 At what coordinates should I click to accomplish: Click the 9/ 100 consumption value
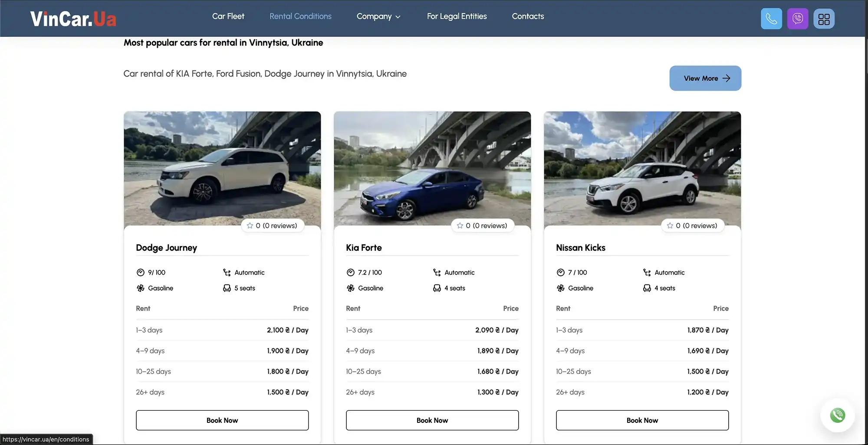157,272
